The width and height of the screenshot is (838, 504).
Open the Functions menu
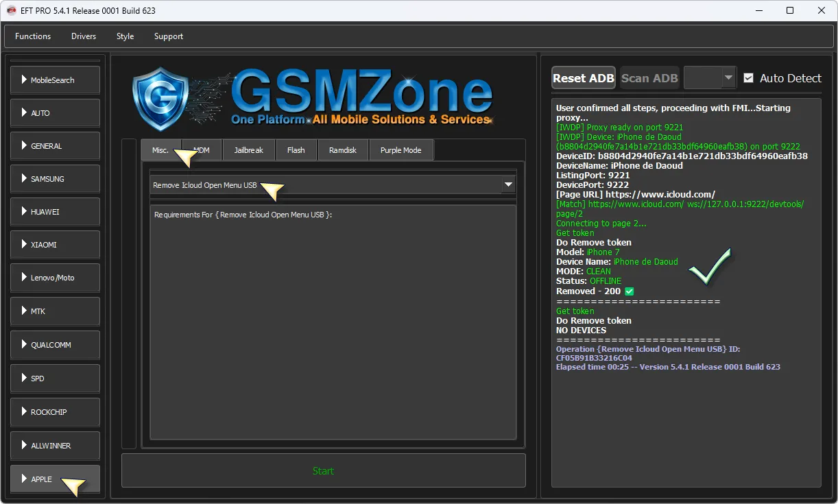click(x=33, y=36)
